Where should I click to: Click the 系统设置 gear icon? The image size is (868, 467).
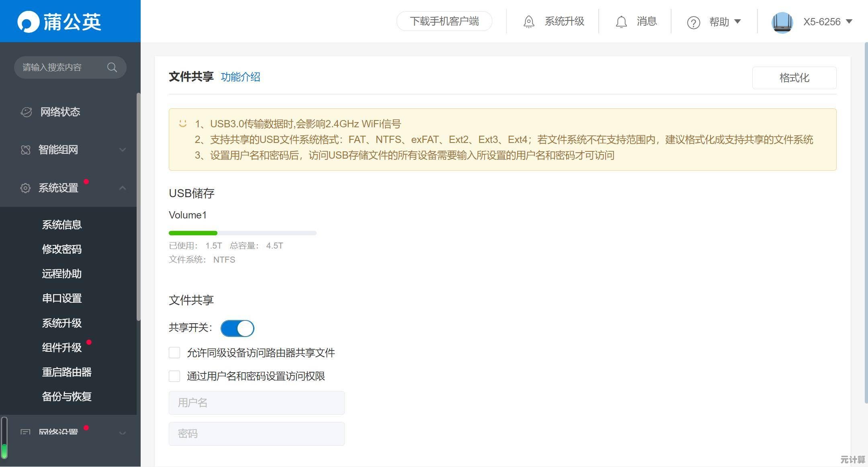pyautogui.click(x=25, y=188)
